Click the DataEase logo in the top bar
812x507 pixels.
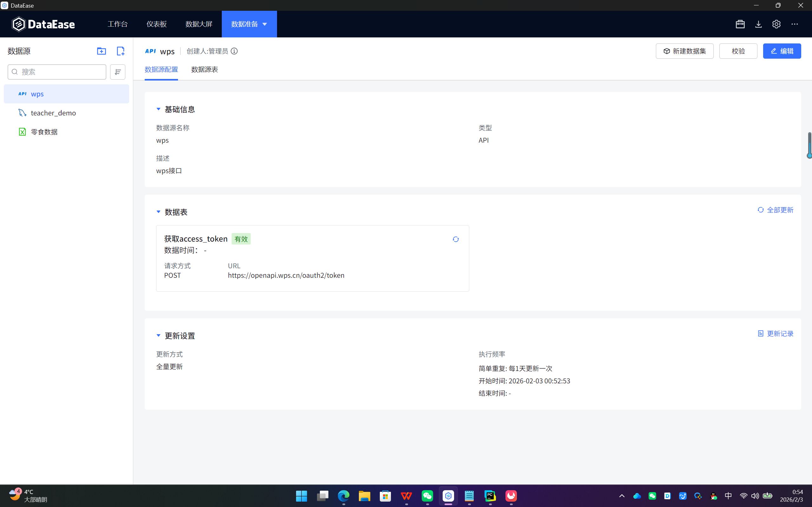pos(43,24)
